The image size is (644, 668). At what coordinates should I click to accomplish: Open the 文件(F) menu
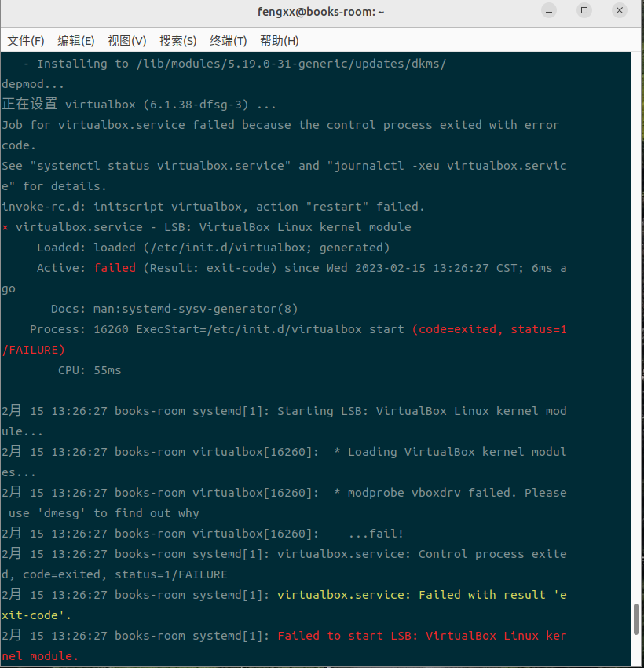(x=26, y=41)
